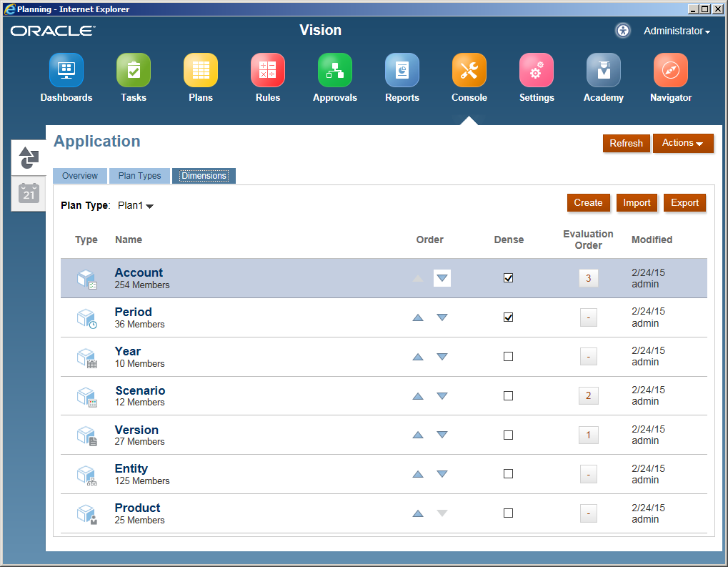
Task: Open the Tasks icon
Action: (x=134, y=70)
